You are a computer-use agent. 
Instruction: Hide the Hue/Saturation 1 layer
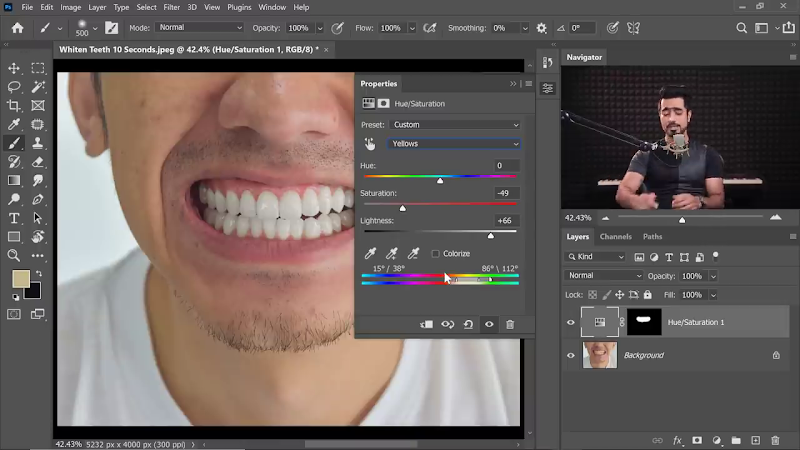[571, 322]
